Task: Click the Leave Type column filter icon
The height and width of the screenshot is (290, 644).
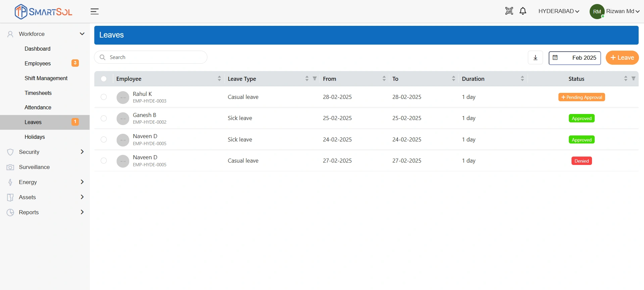Action: (x=314, y=78)
